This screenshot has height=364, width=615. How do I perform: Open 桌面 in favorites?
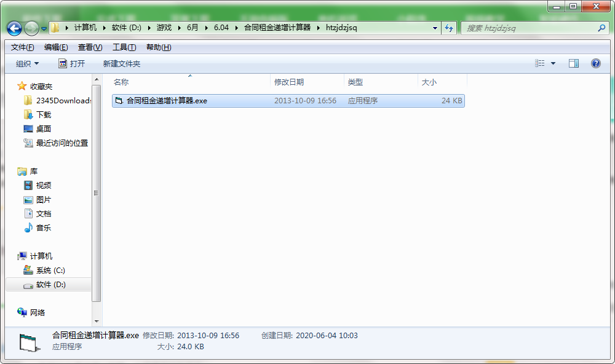point(38,129)
